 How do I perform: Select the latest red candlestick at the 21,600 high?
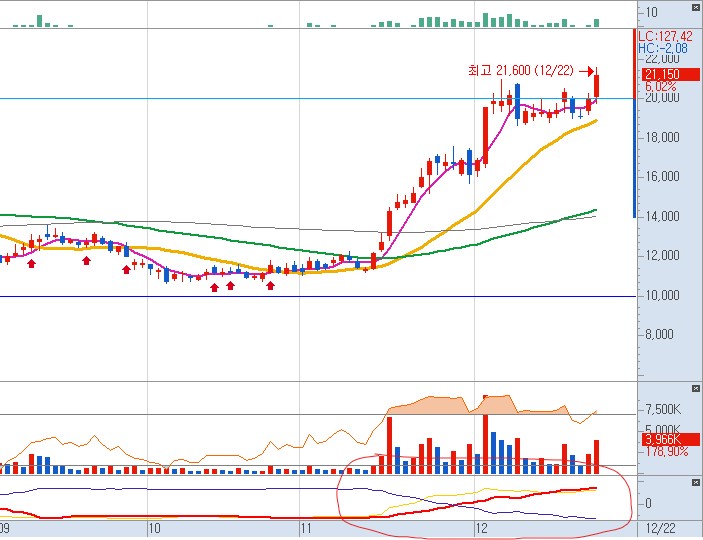[x=597, y=86]
